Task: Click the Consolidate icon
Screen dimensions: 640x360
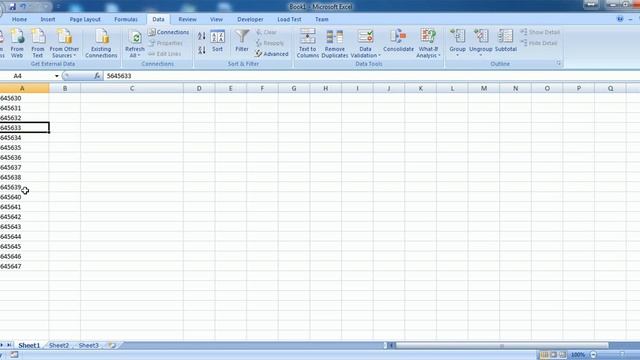Action: [x=398, y=41]
